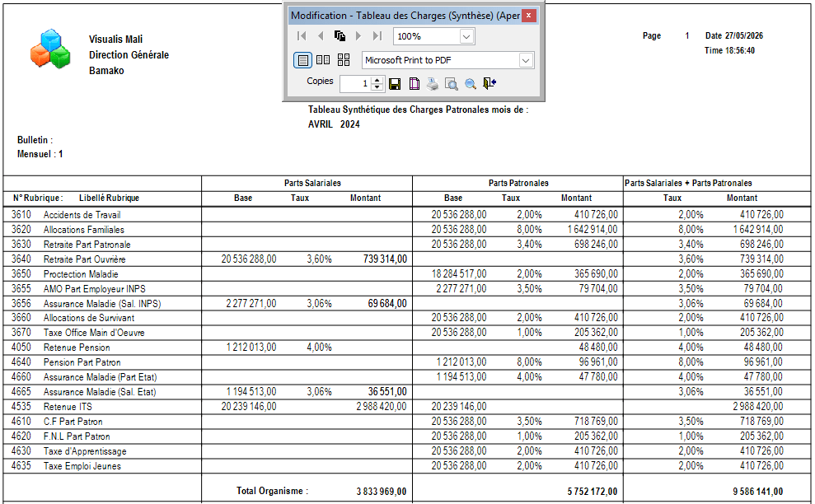Click the patronale total '5 752 172,00'
This screenshot has height=504, width=815.
[x=593, y=491]
